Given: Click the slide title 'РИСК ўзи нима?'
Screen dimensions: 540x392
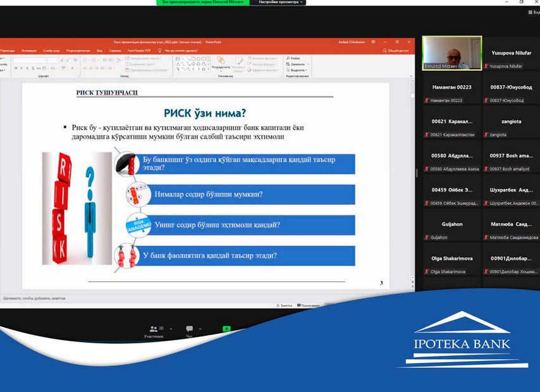Looking at the screenshot, I should point(205,113).
